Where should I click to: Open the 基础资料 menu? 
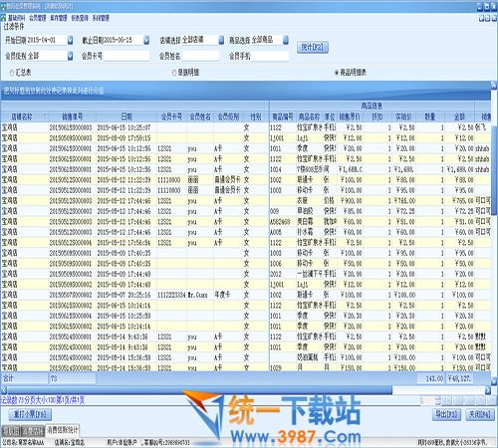[16, 18]
